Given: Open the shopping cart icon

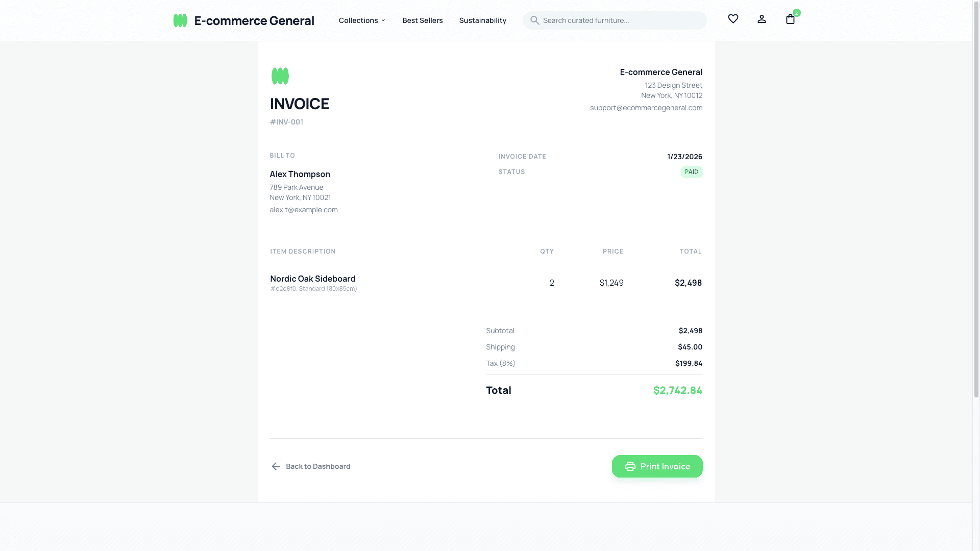Looking at the screenshot, I should 790,19.
